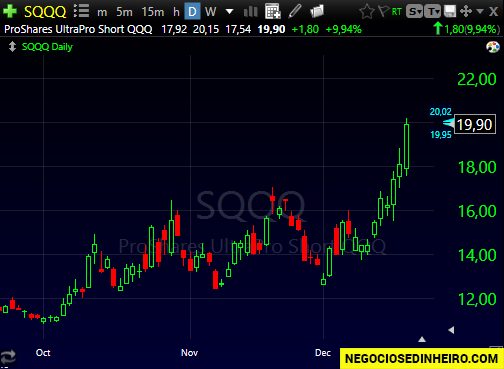Click the 22,00 price axis label
This screenshot has width=504, height=369.
coord(477,79)
